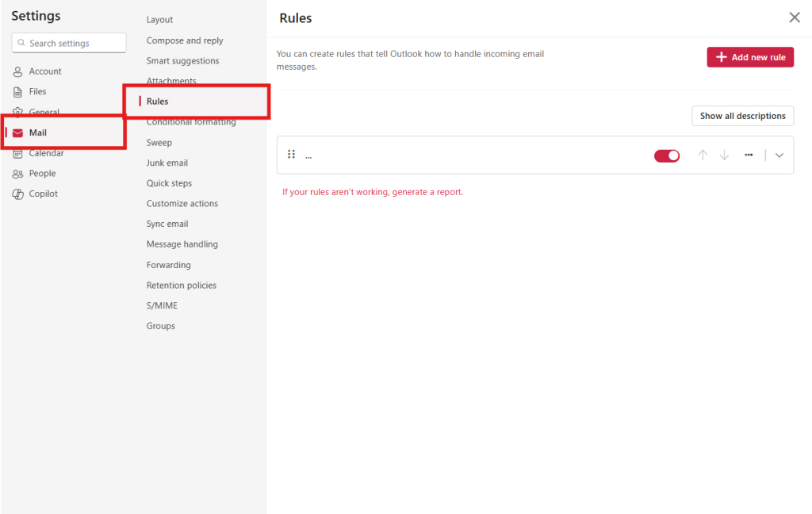Move the rule down with arrow
Screen dimensions: 812x514
point(724,155)
